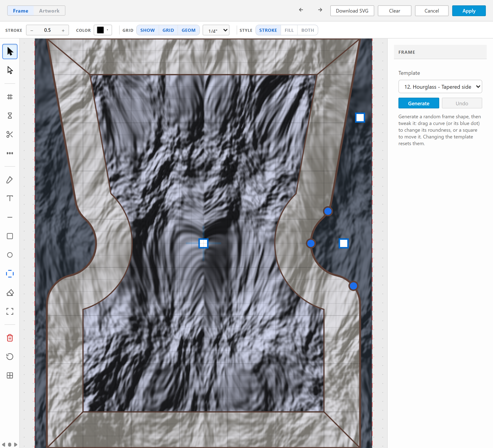Viewport: 493px width, 448px height.
Task: Select the outlined direct-select arrow tool
Action: point(10,70)
